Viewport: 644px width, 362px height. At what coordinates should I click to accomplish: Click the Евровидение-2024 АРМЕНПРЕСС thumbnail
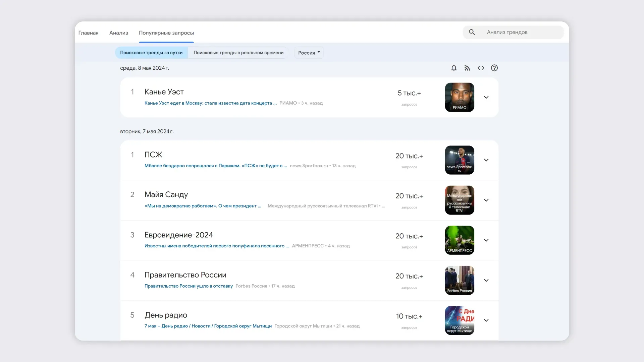click(x=459, y=240)
